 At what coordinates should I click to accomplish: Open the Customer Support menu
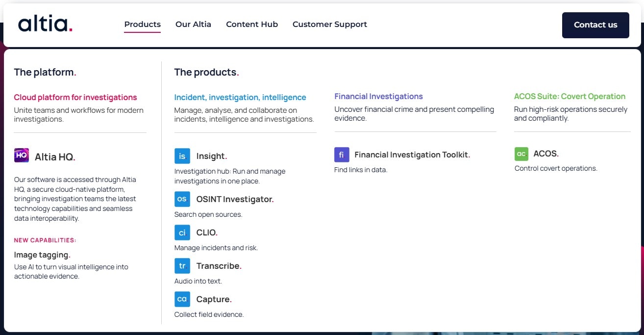[330, 24]
